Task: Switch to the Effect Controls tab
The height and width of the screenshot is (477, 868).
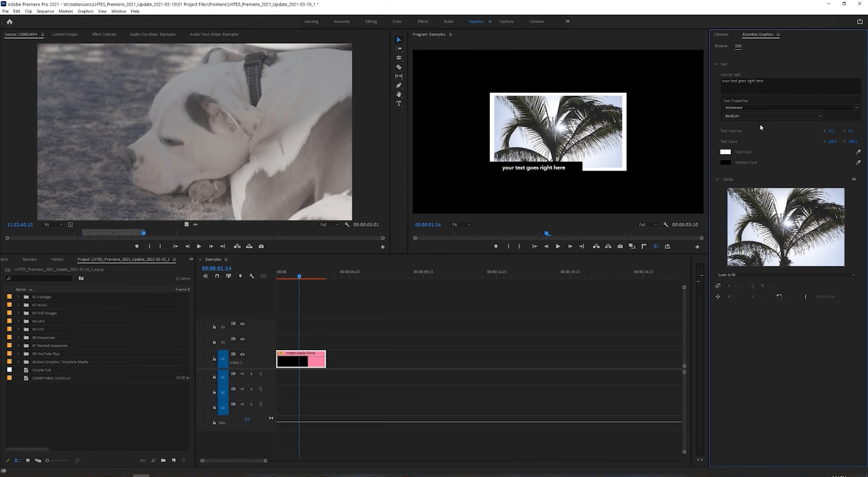Action: tap(104, 34)
